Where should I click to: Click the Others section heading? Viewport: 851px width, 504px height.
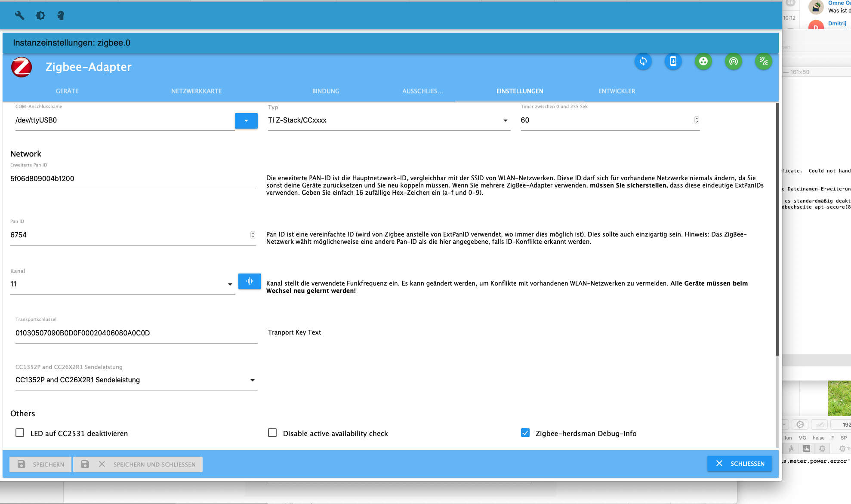click(23, 414)
